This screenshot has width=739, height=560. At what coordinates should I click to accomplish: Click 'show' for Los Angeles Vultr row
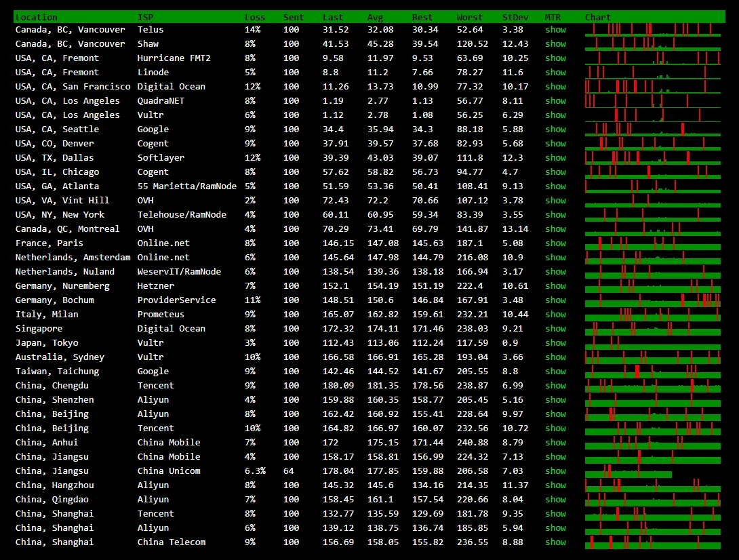point(555,115)
